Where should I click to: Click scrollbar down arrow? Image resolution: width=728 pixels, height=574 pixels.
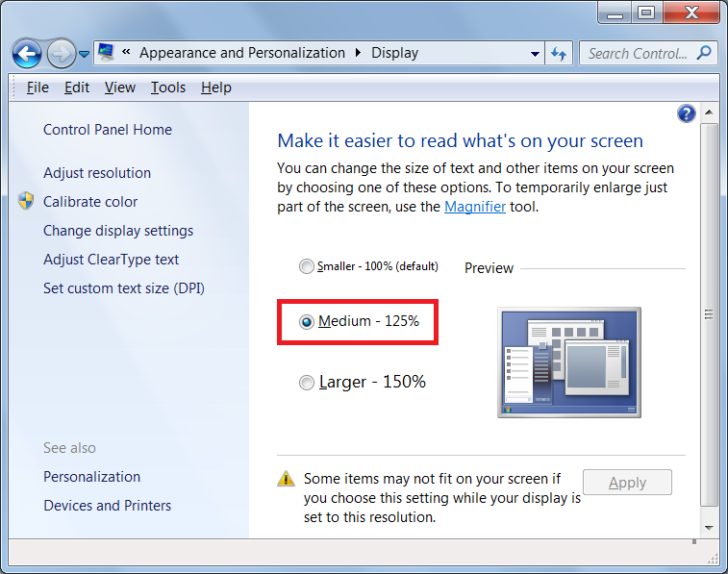[709, 528]
